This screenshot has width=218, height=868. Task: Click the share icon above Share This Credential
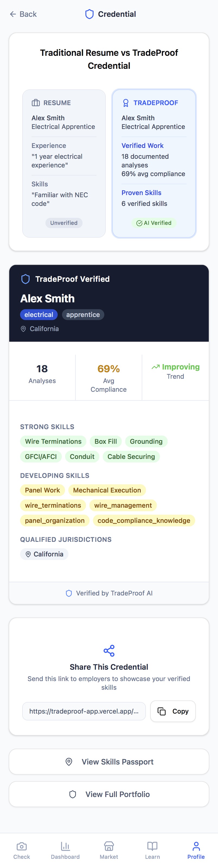point(109,651)
